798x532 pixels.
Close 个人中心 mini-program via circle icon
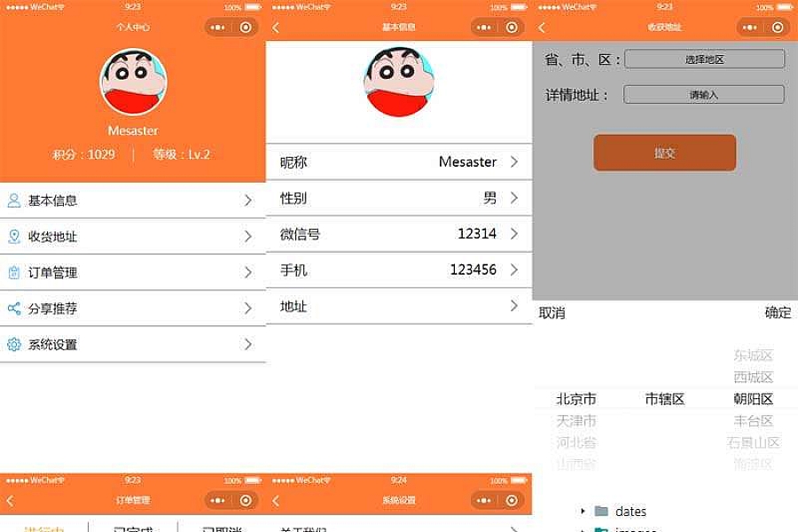(x=246, y=27)
